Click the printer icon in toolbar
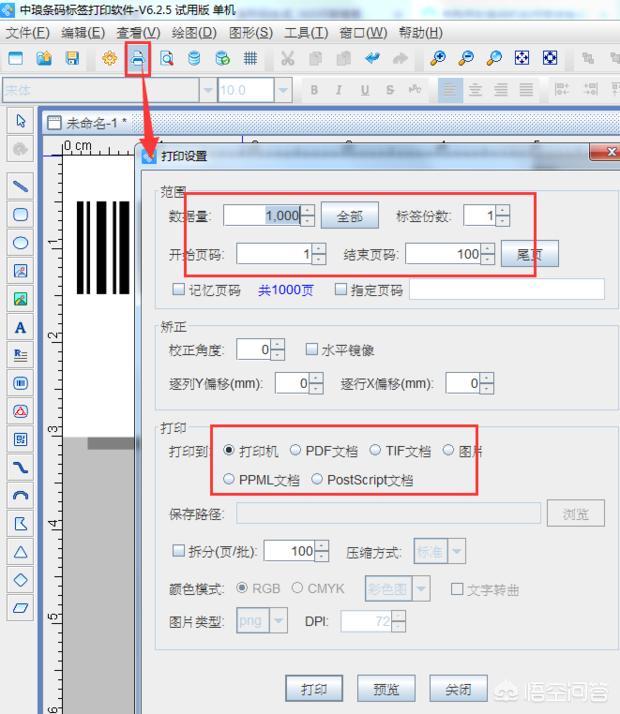 137,58
